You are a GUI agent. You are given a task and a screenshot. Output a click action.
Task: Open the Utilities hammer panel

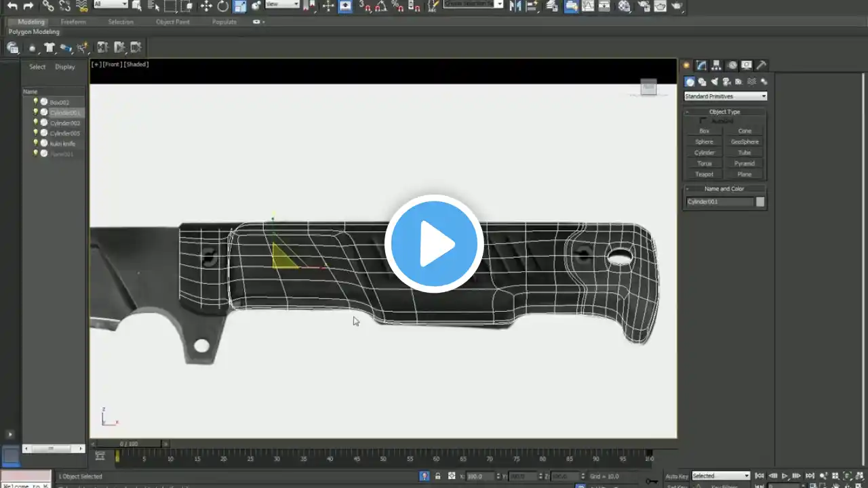point(761,65)
